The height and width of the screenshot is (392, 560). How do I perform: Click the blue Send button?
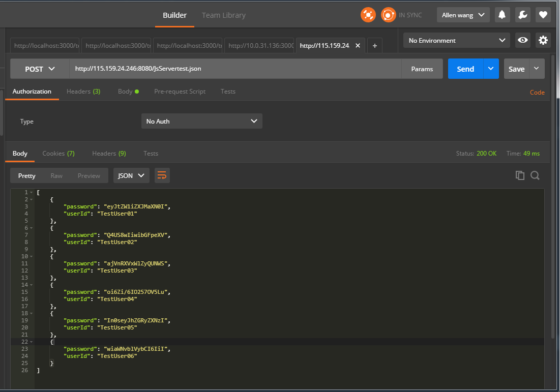[x=466, y=69]
